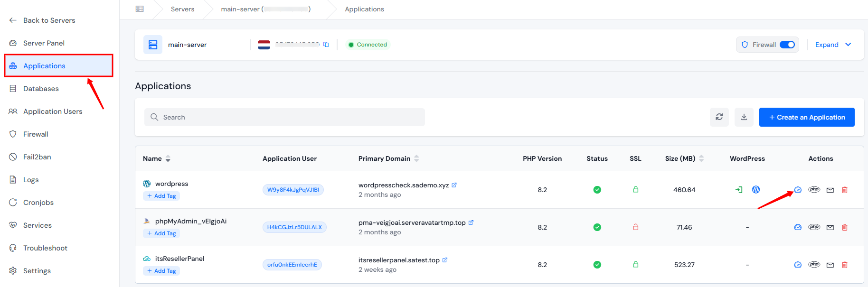Expand the server details panel
Viewport: 868px width, 287px height.
click(x=833, y=45)
